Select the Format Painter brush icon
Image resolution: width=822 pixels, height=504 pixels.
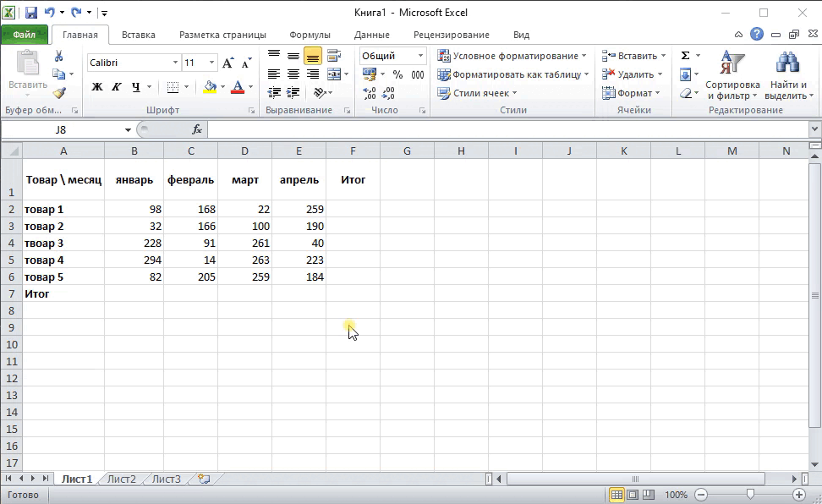coord(58,93)
